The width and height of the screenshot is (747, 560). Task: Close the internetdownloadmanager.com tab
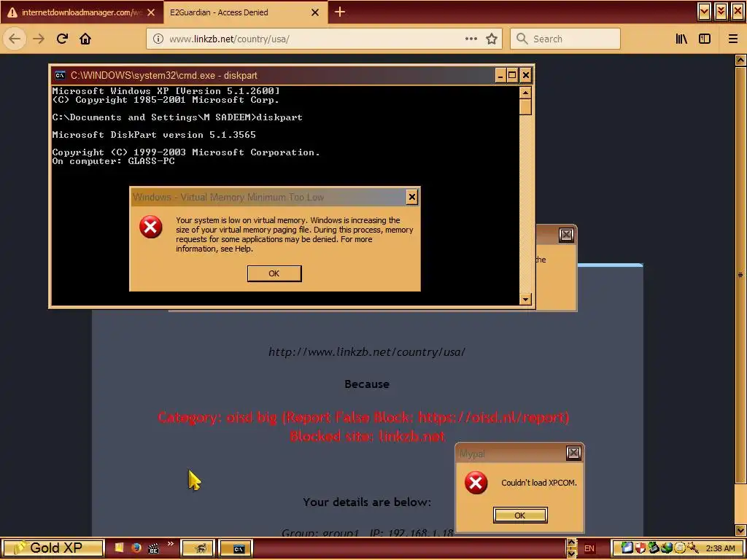[x=151, y=12]
